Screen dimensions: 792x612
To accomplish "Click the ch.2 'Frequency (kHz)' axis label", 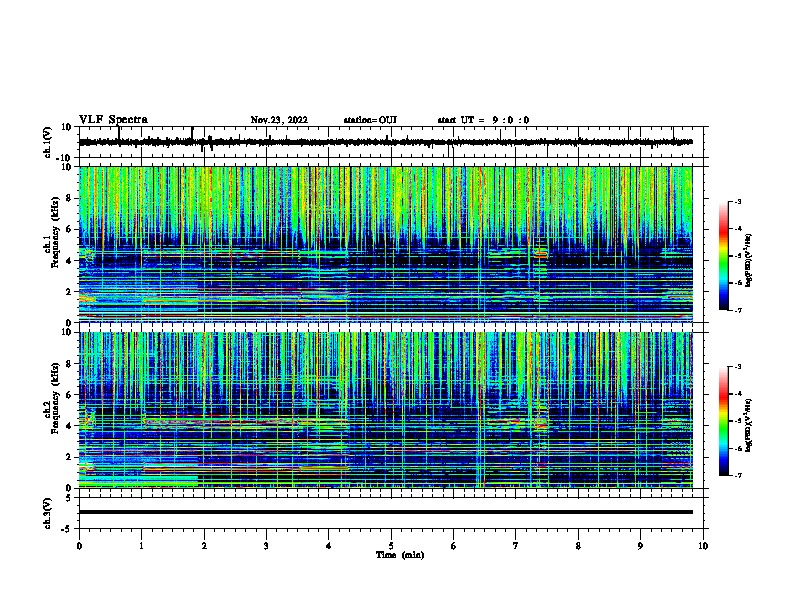I will pos(55,398).
